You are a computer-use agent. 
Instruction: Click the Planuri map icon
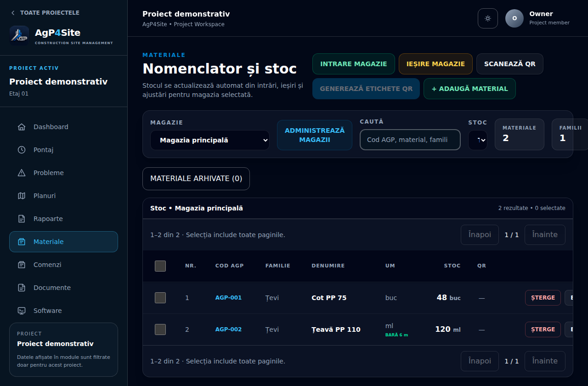(22, 196)
